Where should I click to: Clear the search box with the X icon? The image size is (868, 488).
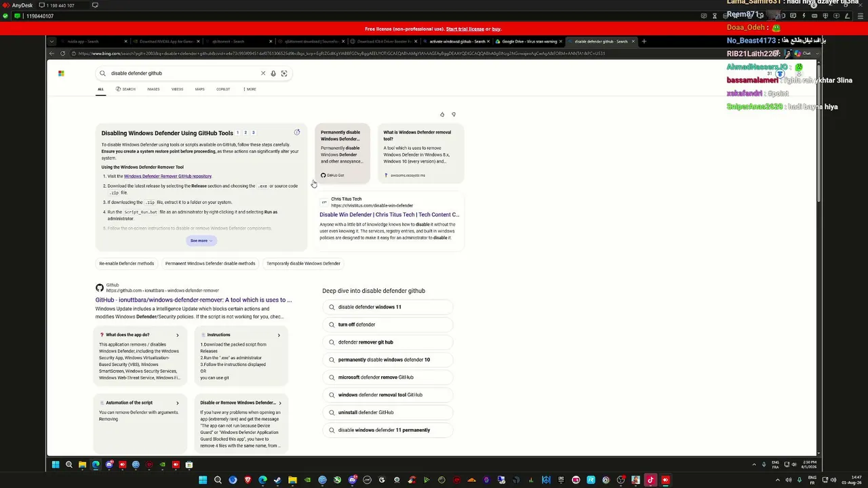(263, 73)
